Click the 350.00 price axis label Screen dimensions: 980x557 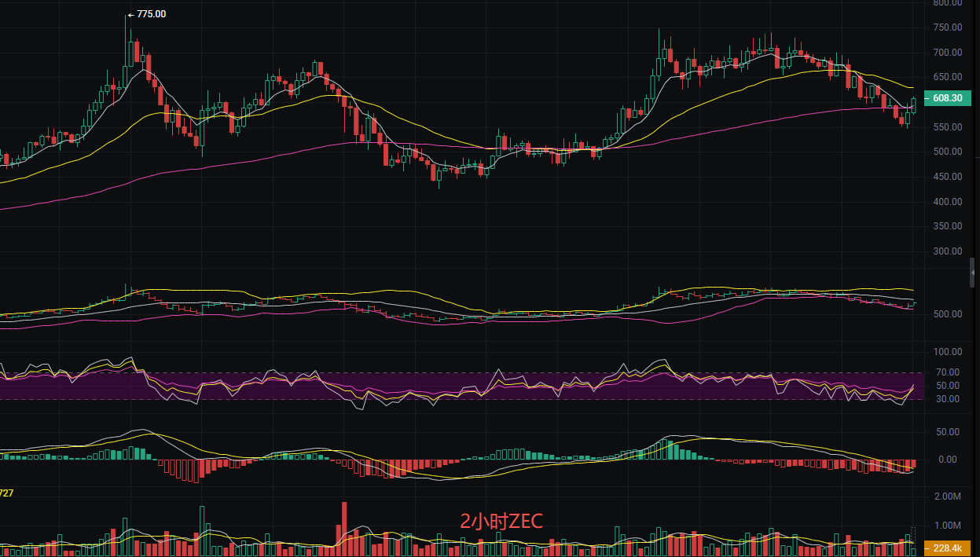[x=947, y=226]
